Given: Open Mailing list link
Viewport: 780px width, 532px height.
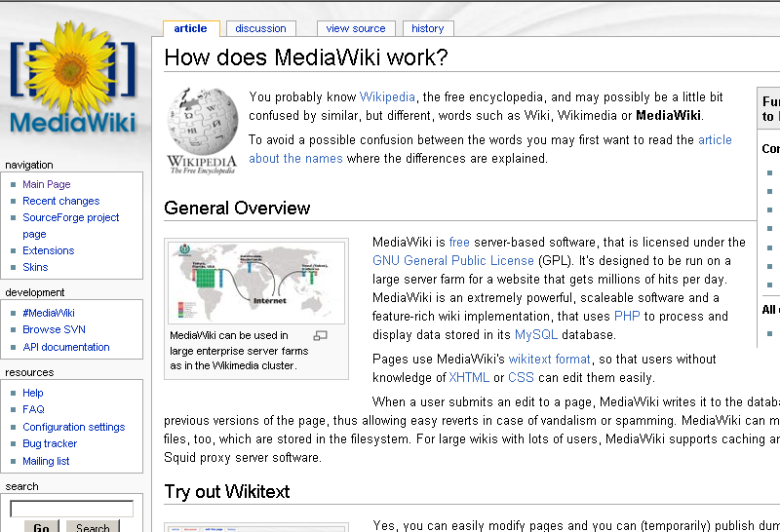Looking at the screenshot, I should (46, 461).
